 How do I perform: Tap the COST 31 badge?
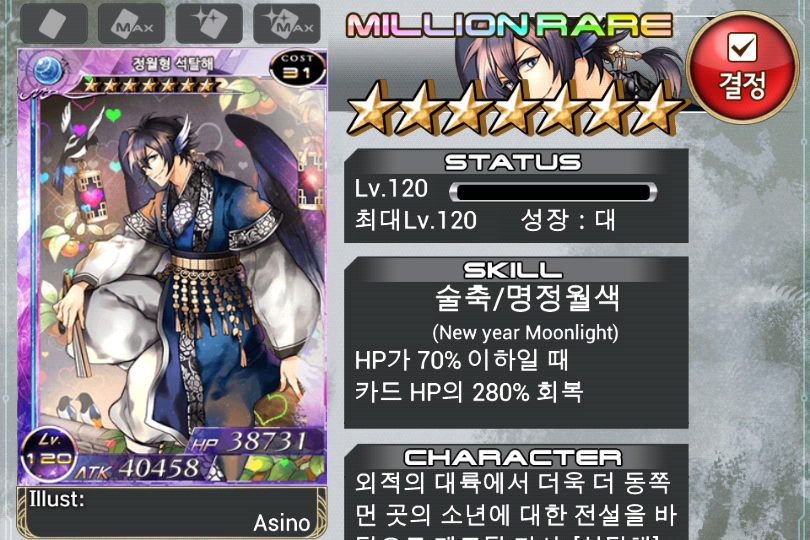[298, 67]
